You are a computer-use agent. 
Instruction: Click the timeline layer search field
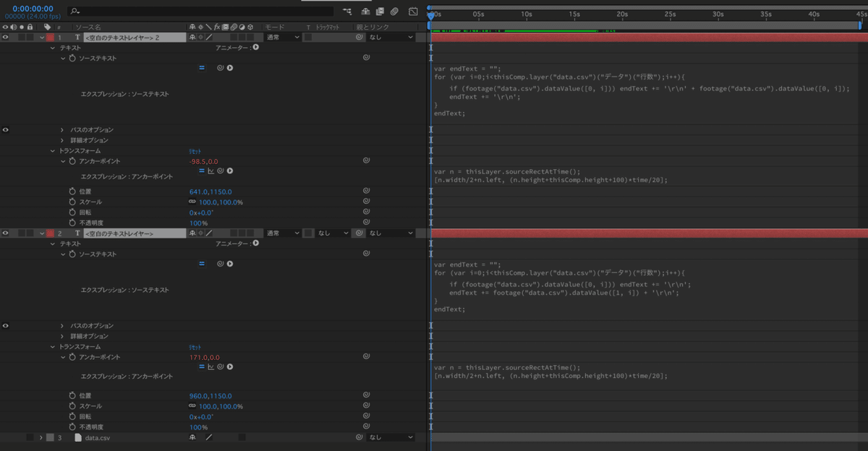coord(201,12)
